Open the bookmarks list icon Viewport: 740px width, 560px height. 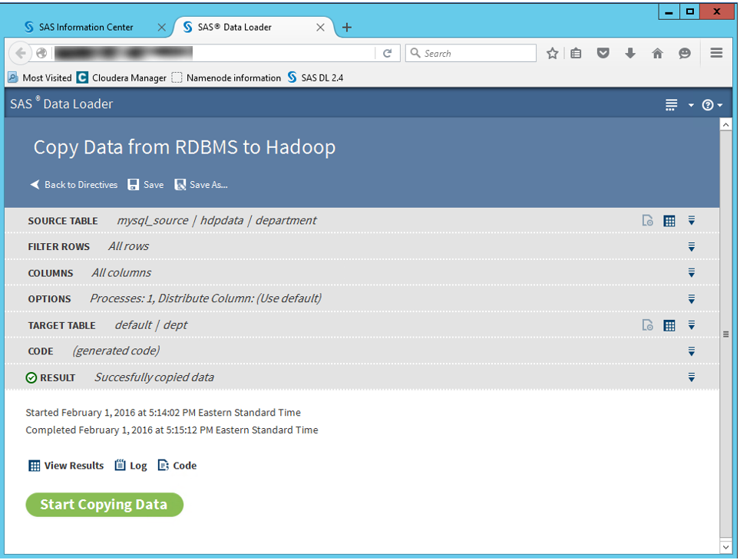[576, 53]
